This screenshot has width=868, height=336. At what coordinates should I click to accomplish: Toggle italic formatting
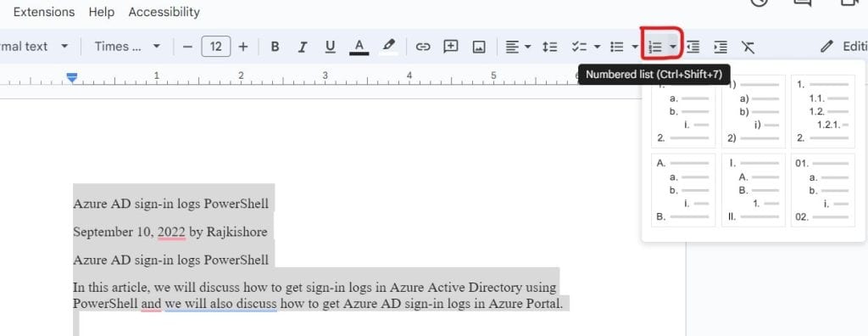[303, 48]
